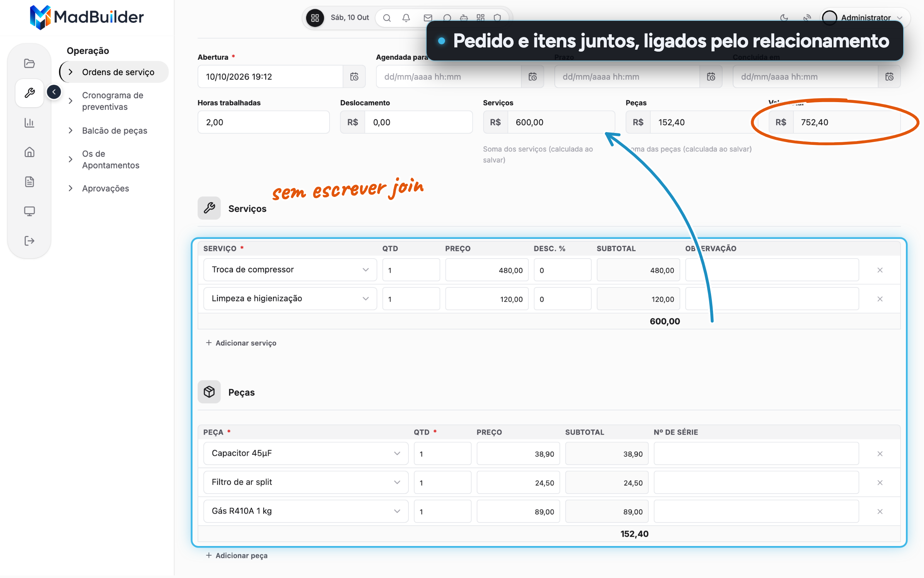
Task: Remove the Gás R410A 1 kg row
Action: [880, 512]
